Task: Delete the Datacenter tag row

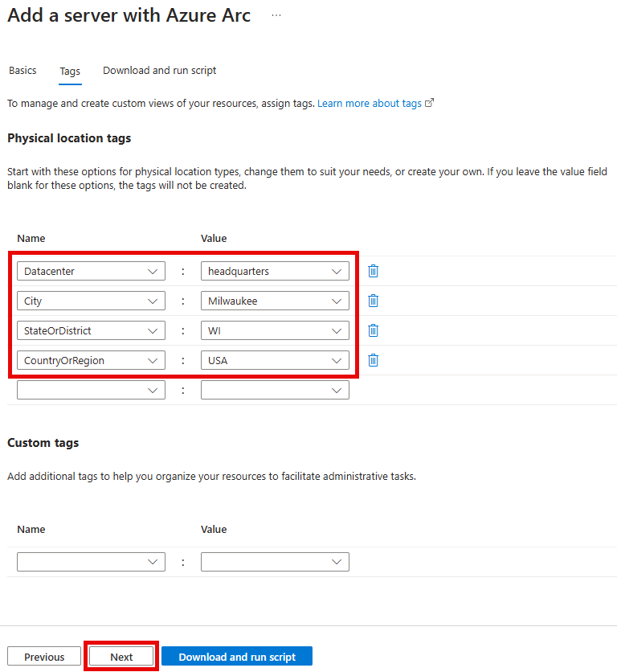Action: (373, 271)
